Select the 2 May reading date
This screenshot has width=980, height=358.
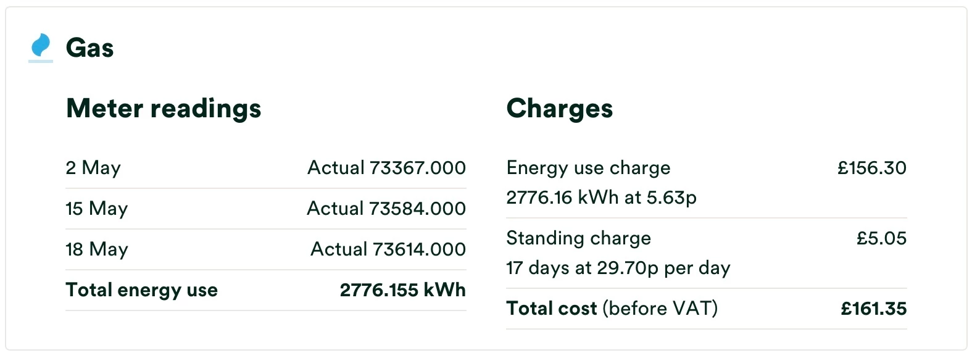(x=93, y=168)
